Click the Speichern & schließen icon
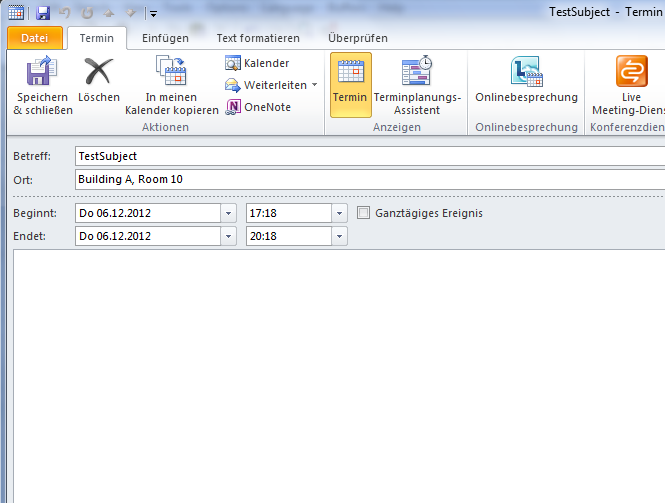Viewport: 665px width, 503px height. (42, 73)
